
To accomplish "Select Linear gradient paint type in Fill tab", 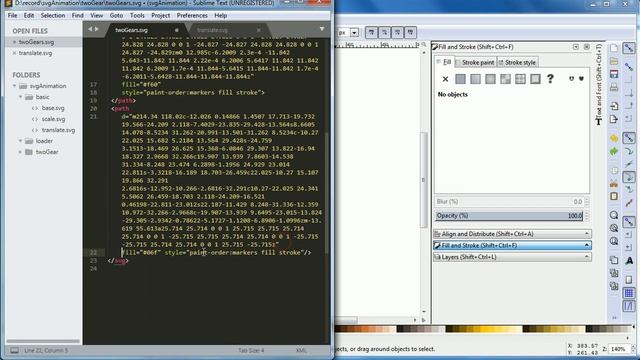I will [x=475, y=79].
